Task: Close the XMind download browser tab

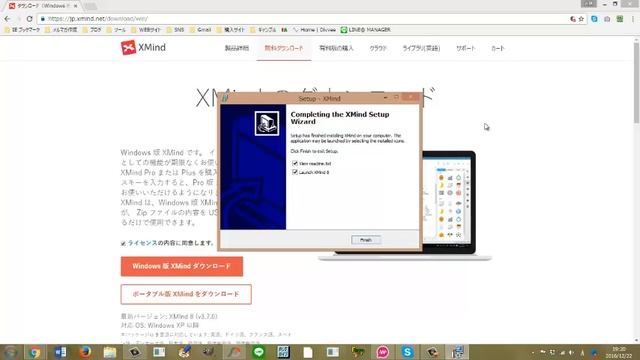Action: 76,6
